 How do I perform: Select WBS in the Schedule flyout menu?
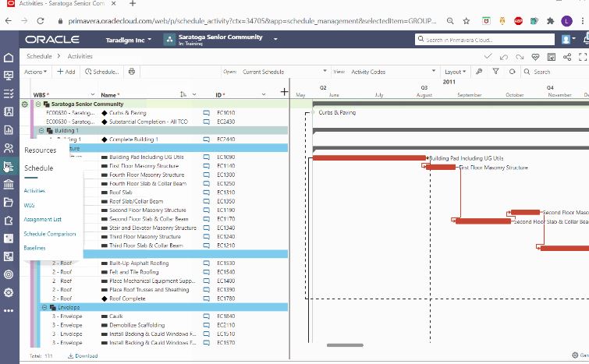click(x=29, y=205)
